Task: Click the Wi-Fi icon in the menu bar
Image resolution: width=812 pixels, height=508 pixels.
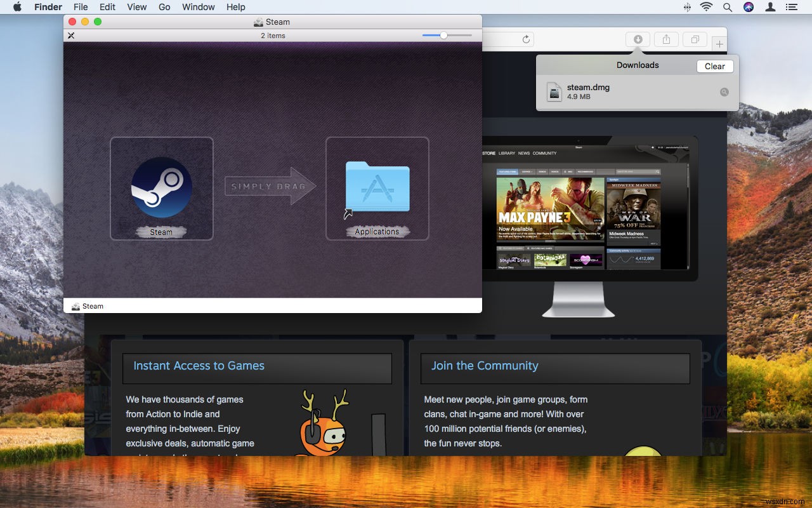Action: [706, 7]
